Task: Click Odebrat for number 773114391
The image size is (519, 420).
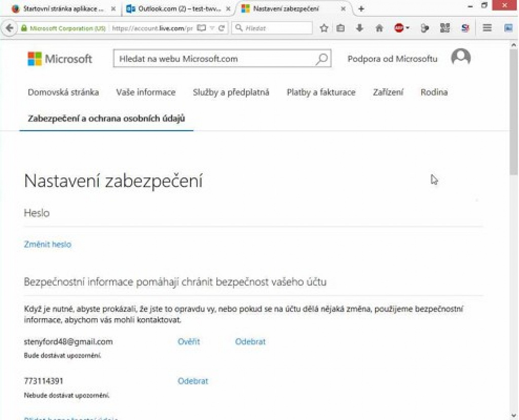Action: click(193, 381)
